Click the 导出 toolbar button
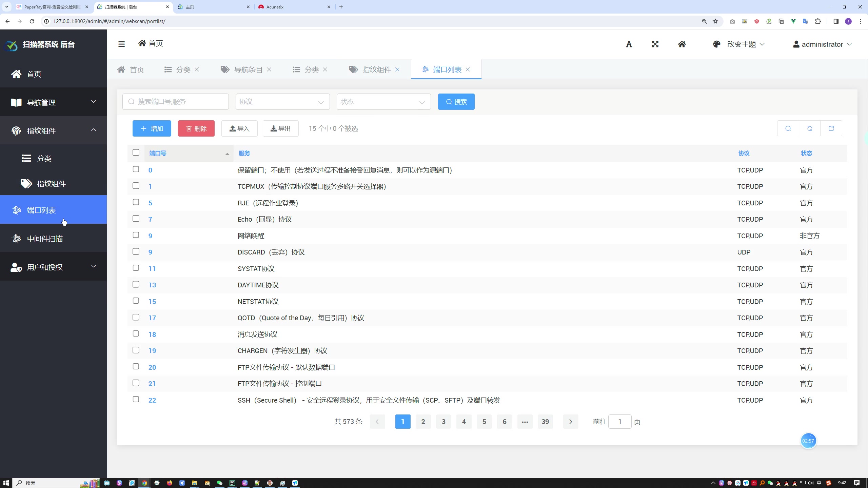 280,129
